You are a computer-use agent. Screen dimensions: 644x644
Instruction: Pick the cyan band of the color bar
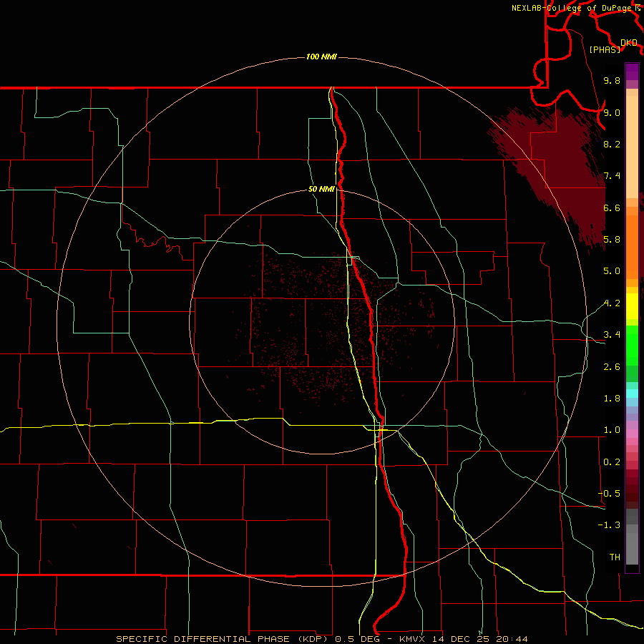pos(632,393)
